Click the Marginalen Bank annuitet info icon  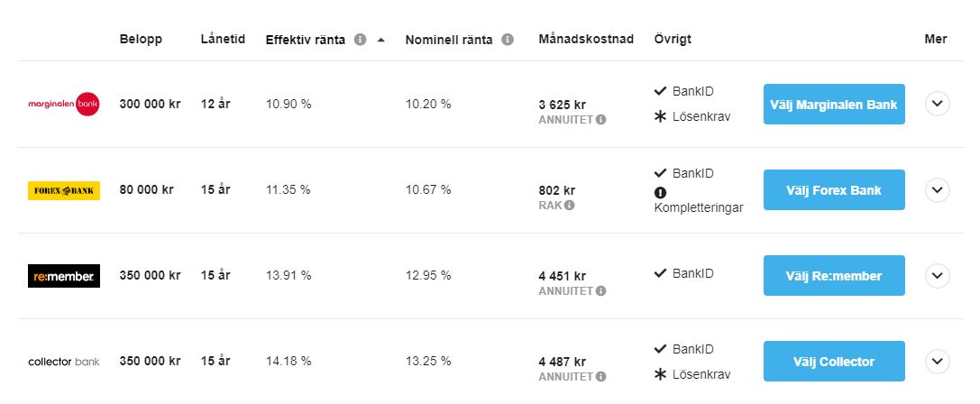click(x=600, y=119)
